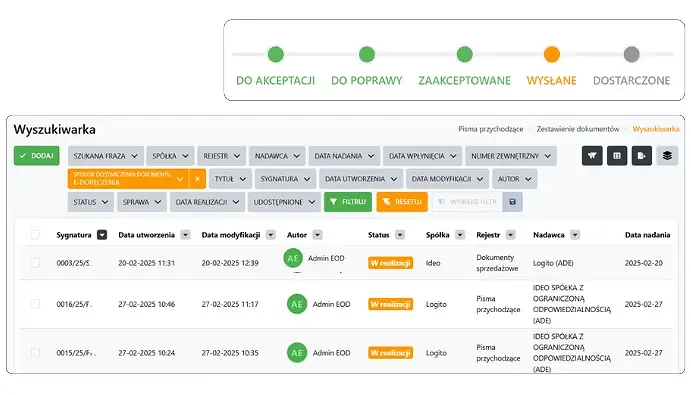Click the Admin EOD avatar in first row

tap(293, 258)
